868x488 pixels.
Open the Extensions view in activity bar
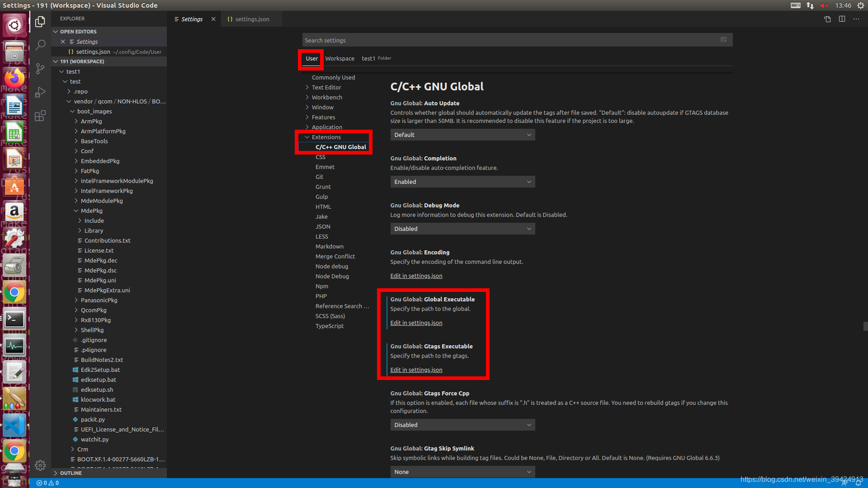[x=40, y=116]
